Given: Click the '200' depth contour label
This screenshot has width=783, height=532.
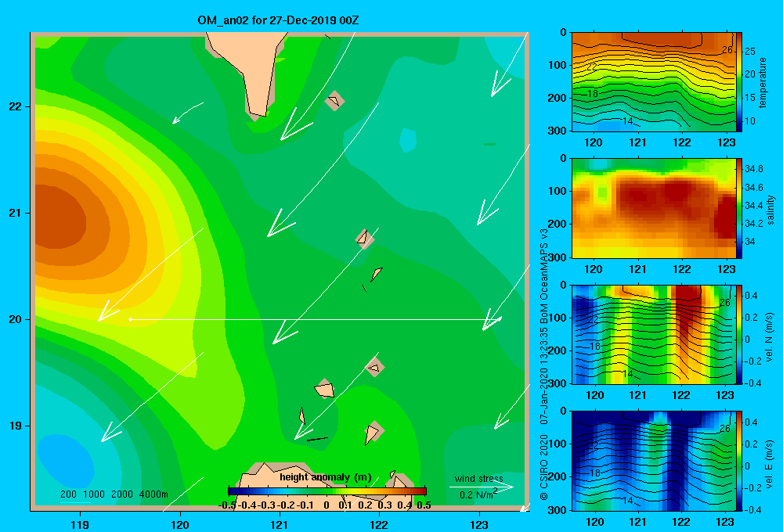Looking at the screenshot, I should point(68,494).
